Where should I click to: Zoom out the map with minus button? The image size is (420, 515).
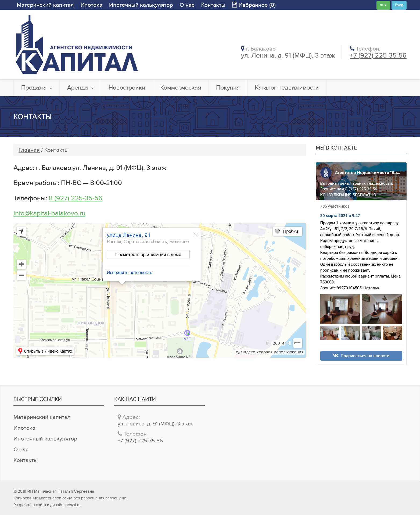(21, 275)
